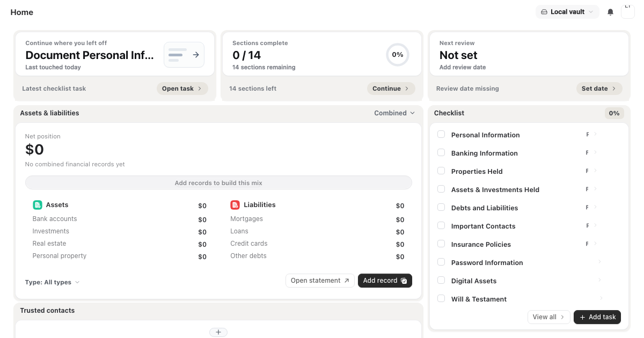Click the chevron on the Debts and Liabilities row
Image resolution: width=644 pixels, height=338 pixels.
tap(596, 207)
